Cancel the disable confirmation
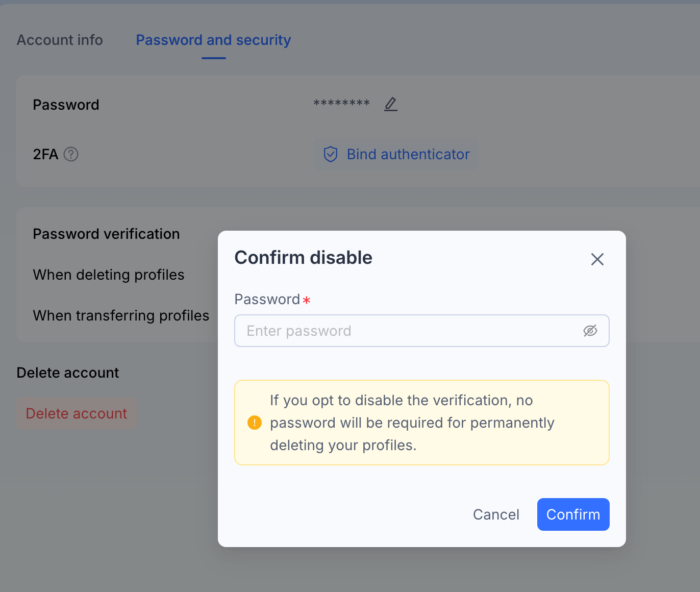This screenshot has height=592, width=700. pos(496,514)
